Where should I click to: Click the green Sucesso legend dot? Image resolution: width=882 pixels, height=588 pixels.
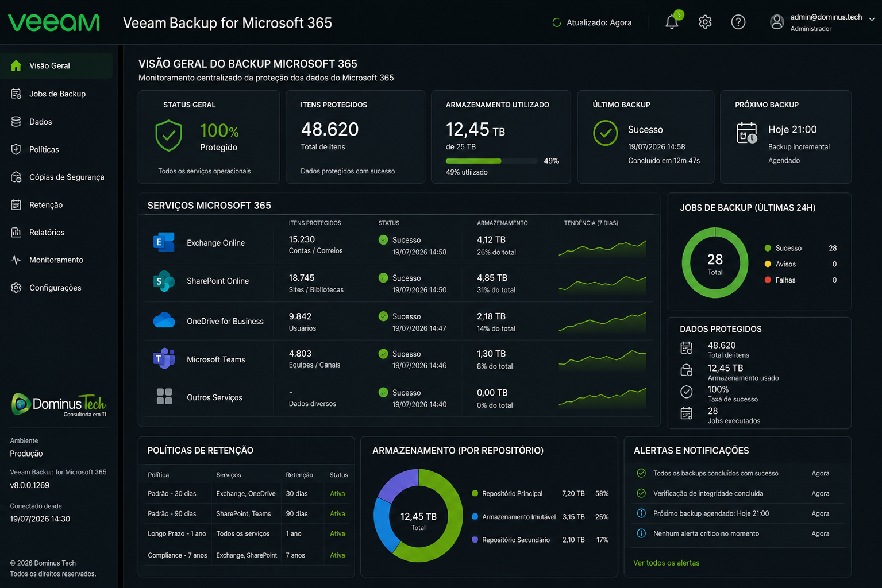pyautogui.click(x=768, y=248)
